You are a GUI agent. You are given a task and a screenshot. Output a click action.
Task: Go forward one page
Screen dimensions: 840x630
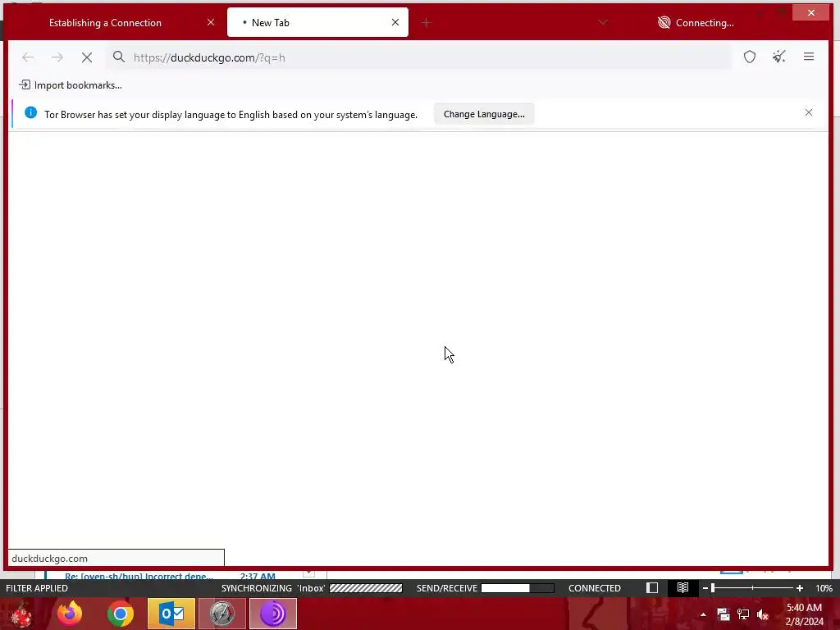point(57,57)
